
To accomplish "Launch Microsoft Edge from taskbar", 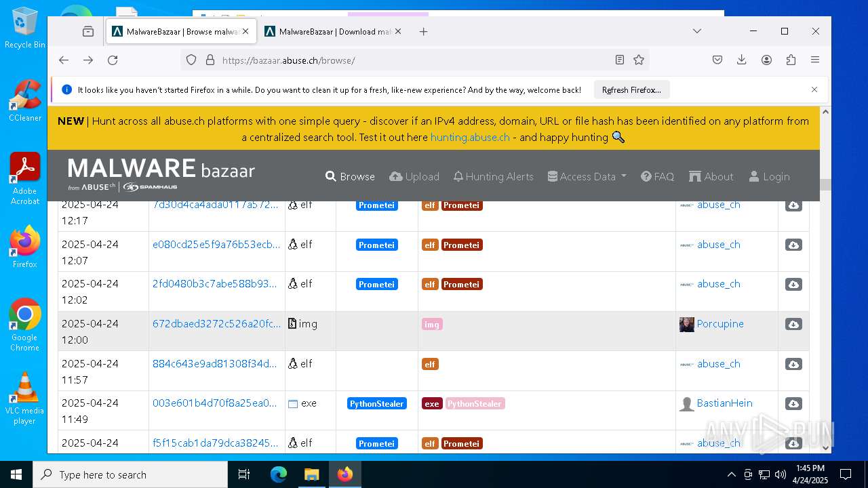I will 279,474.
